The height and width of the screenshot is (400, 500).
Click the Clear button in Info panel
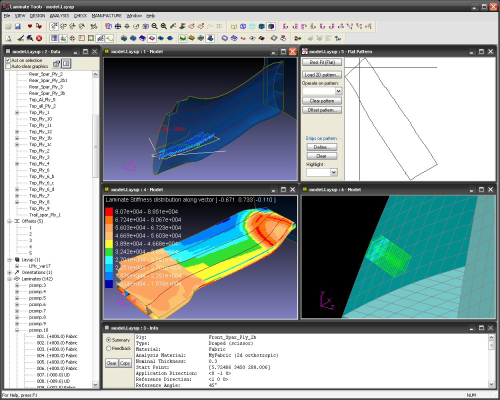click(112, 363)
